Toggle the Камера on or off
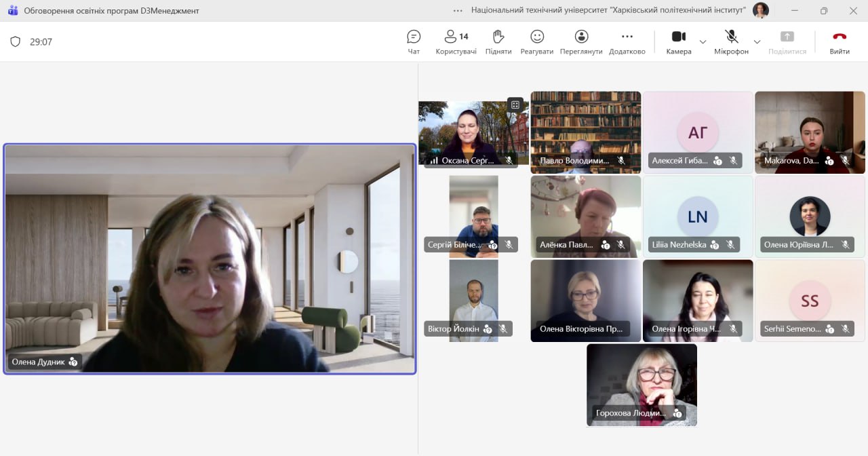This screenshot has width=868, height=456. tap(679, 42)
